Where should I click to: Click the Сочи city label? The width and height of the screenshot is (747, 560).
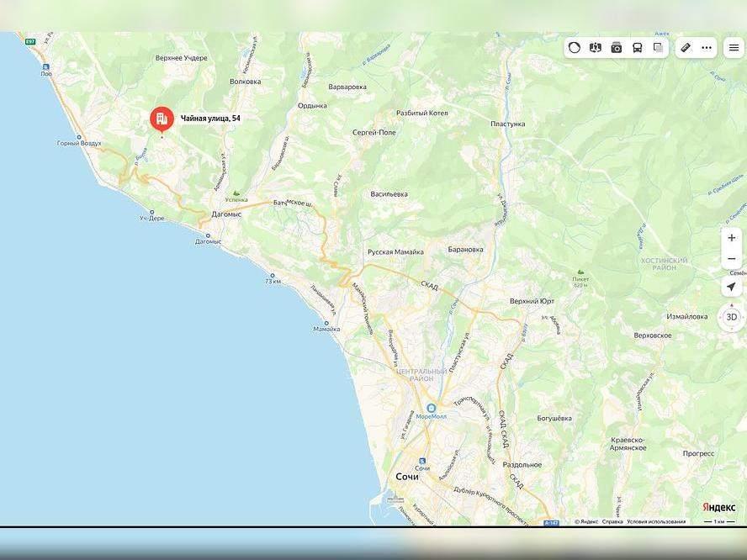[x=407, y=477]
